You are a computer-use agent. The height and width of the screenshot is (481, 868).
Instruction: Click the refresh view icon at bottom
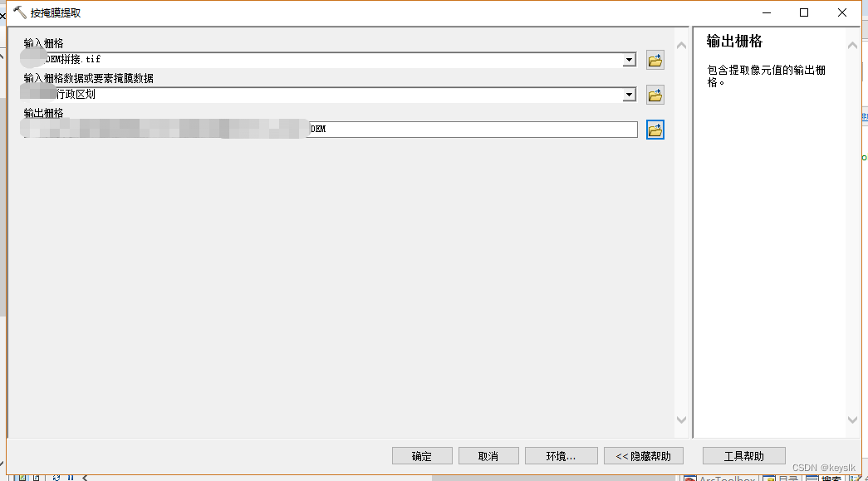[x=57, y=478]
